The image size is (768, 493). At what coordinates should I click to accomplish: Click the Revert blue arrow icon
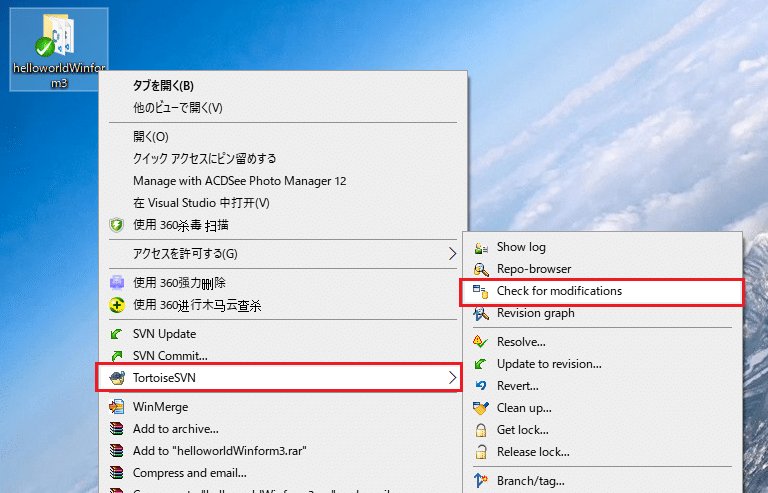click(x=480, y=386)
